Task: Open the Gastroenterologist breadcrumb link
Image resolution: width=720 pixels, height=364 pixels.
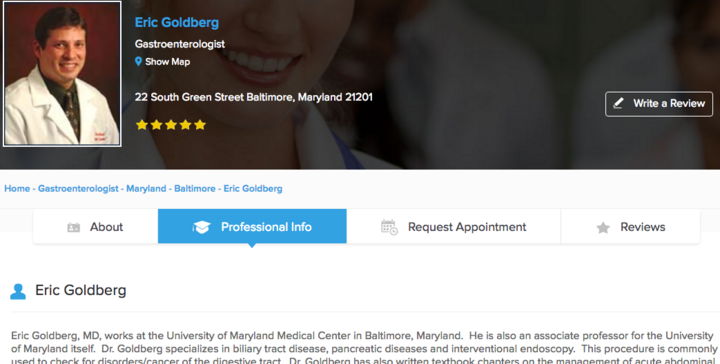Action: click(78, 189)
